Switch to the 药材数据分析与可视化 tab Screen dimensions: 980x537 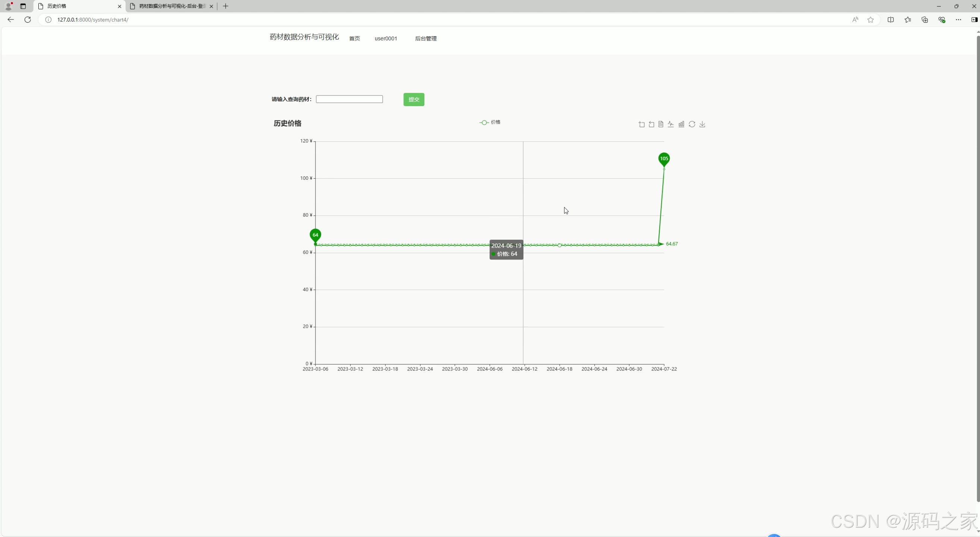point(172,6)
